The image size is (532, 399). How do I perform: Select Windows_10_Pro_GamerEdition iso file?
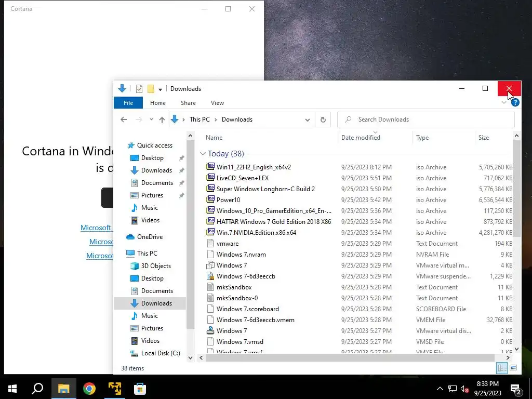coord(274,211)
